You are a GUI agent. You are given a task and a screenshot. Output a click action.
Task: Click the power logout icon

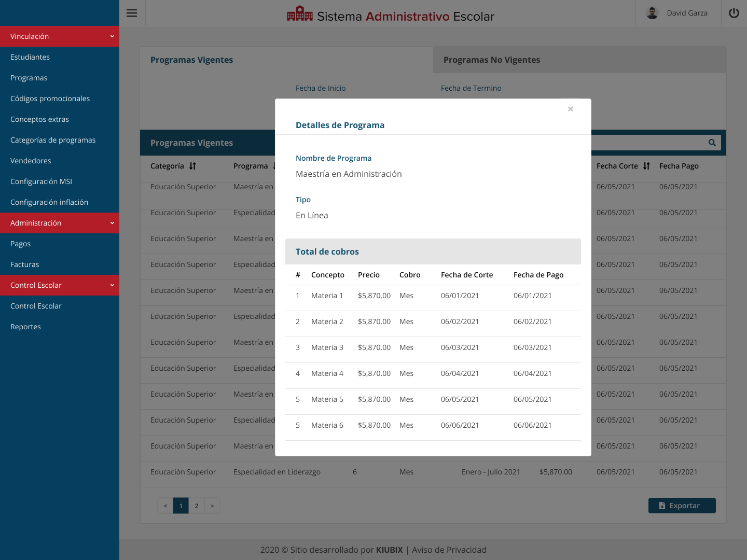pyautogui.click(x=734, y=13)
